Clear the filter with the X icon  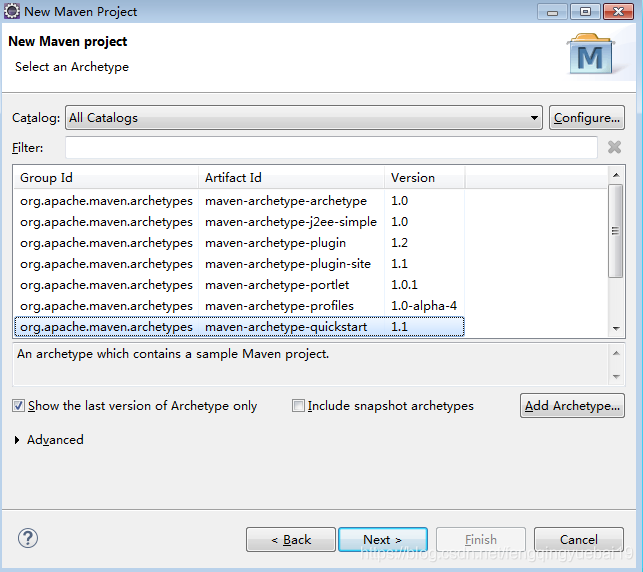(x=614, y=147)
